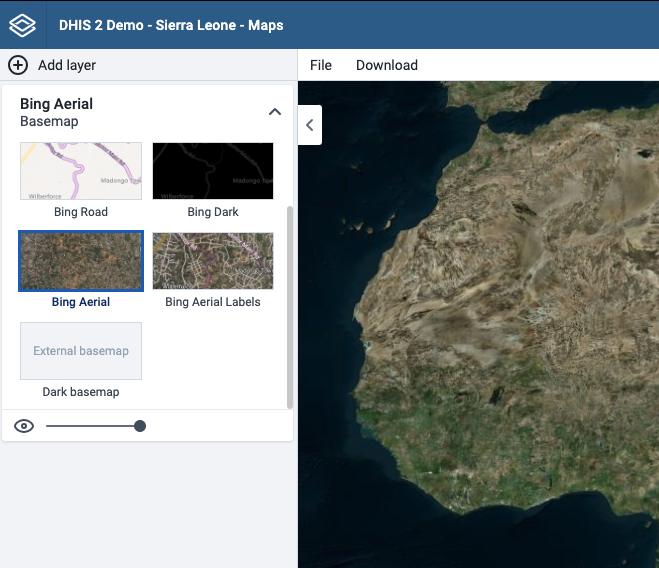
Task: Select the Bing Aerial basemap thumbnail
Action: [x=81, y=261]
